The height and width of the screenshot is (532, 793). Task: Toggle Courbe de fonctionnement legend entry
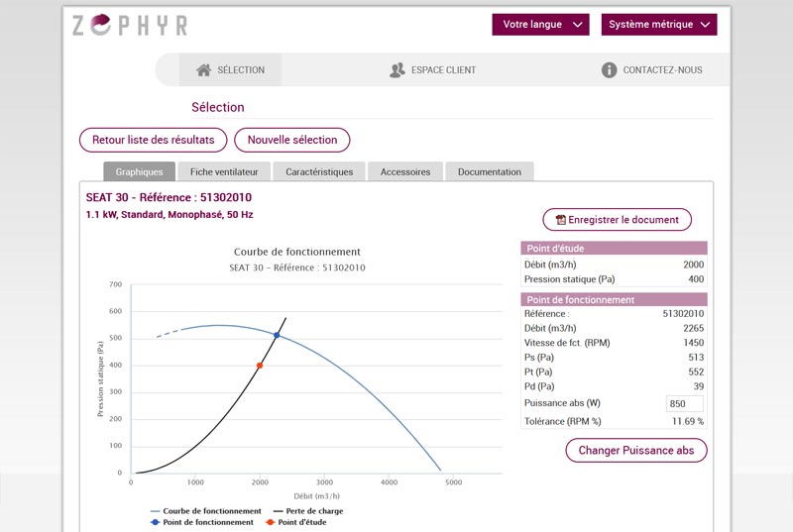pyautogui.click(x=206, y=511)
